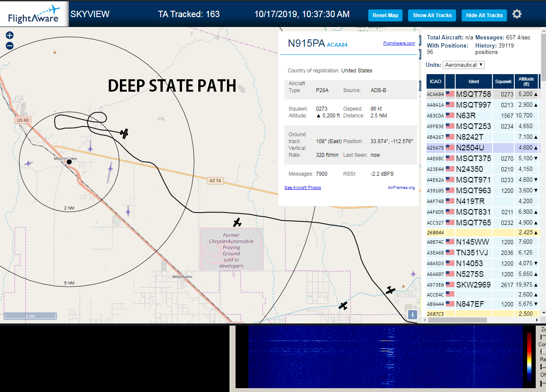Screen dimensions: 546x392
Task: Sort table by Altitude (ft) column header
Action: (526, 81)
